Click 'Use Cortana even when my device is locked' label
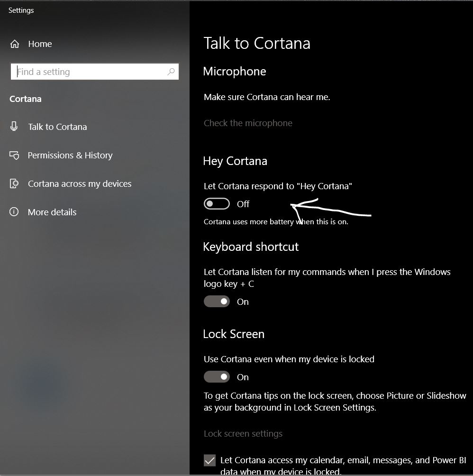This screenshot has height=476, width=473. 289,359
